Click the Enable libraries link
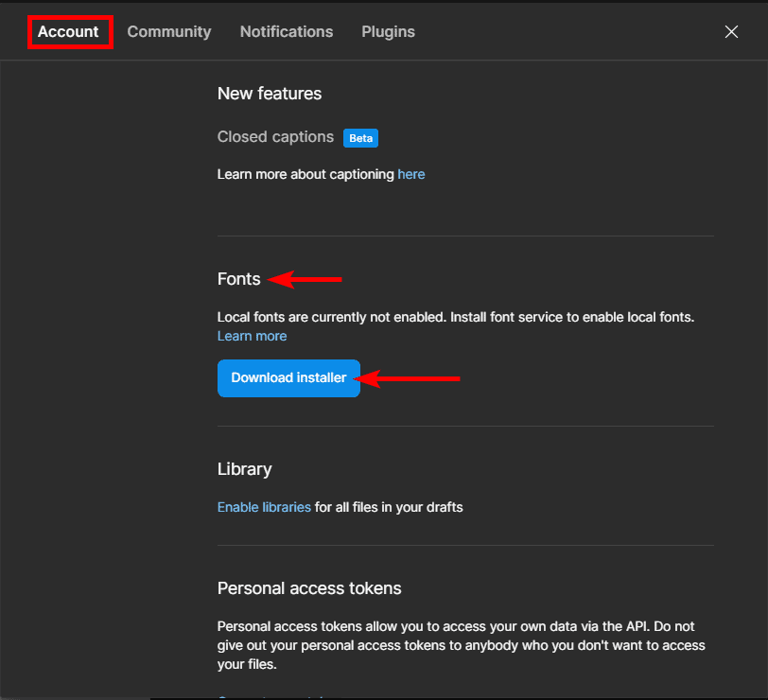 point(264,507)
